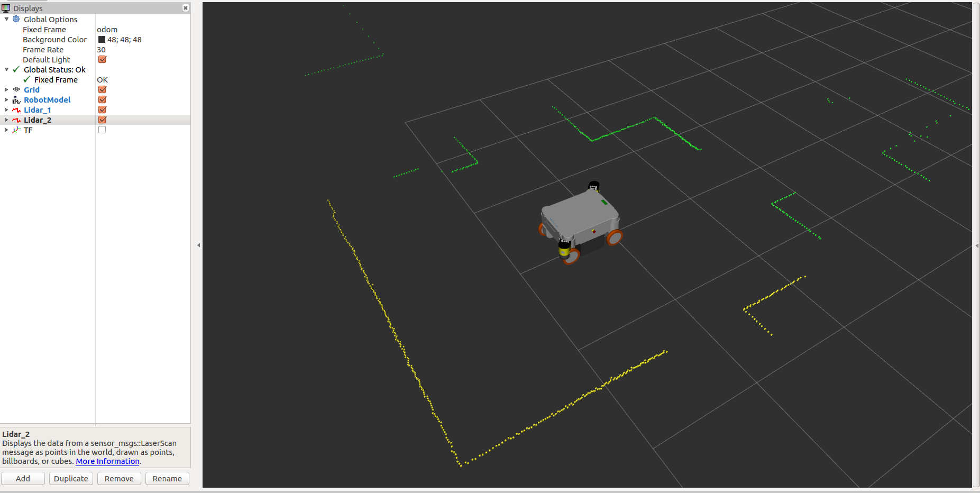The width and height of the screenshot is (980, 493).
Task: Select the Global Options row label
Action: 50,19
